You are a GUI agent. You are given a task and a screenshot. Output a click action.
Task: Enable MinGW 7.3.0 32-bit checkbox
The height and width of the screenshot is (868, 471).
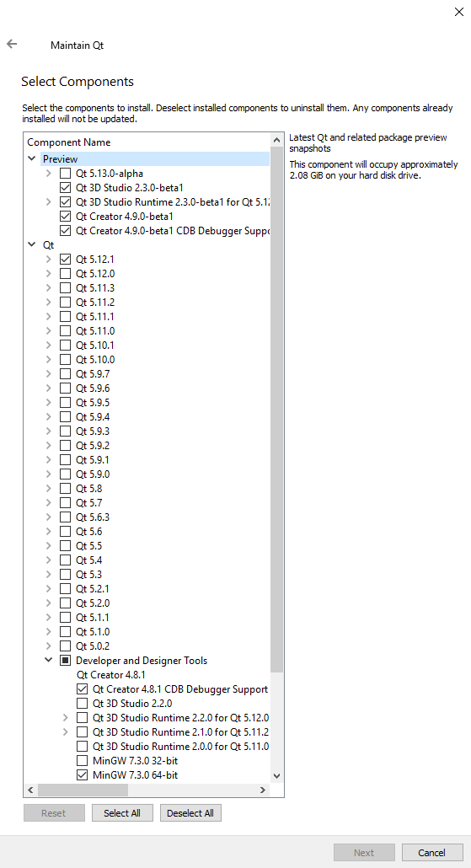pos(82,761)
